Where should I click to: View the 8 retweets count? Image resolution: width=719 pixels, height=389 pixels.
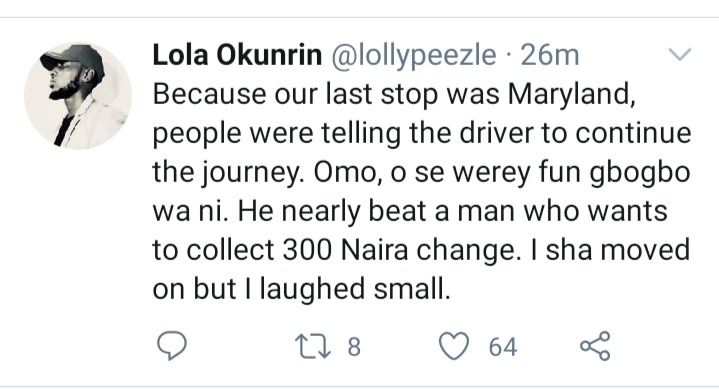[x=354, y=347]
